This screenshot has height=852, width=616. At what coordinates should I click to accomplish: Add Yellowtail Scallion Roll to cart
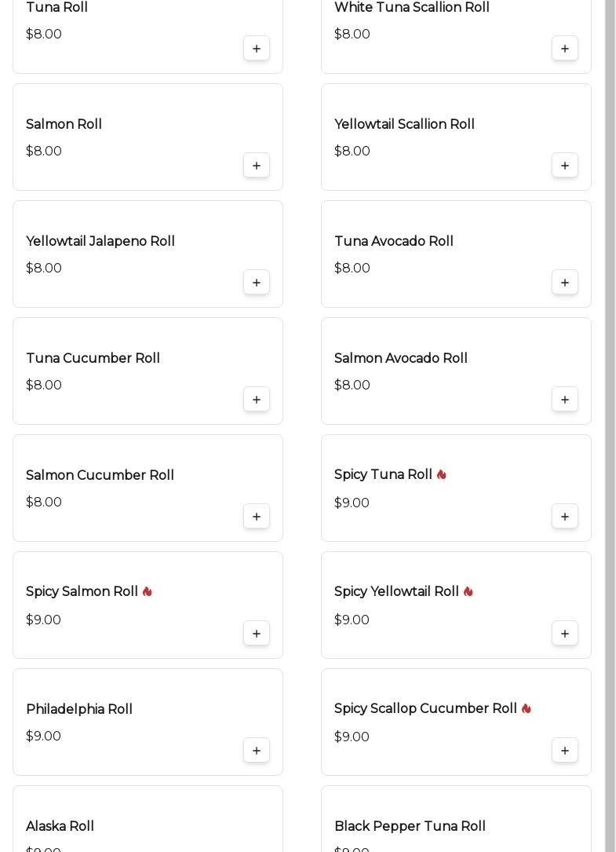565,166
